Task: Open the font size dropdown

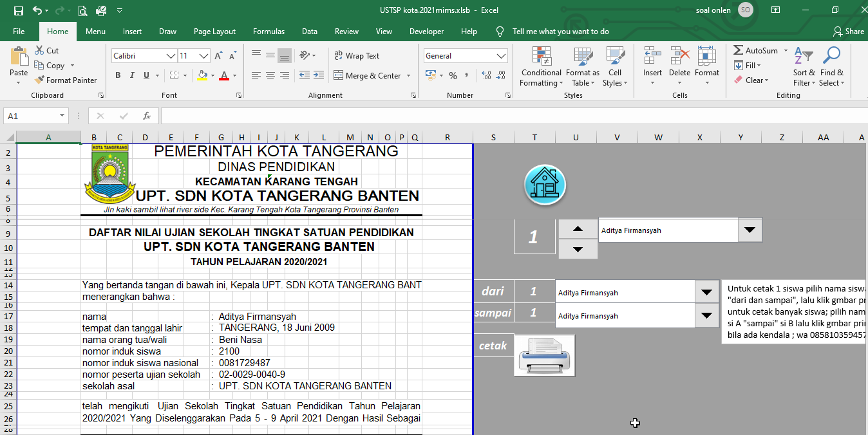Action: (203, 56)
